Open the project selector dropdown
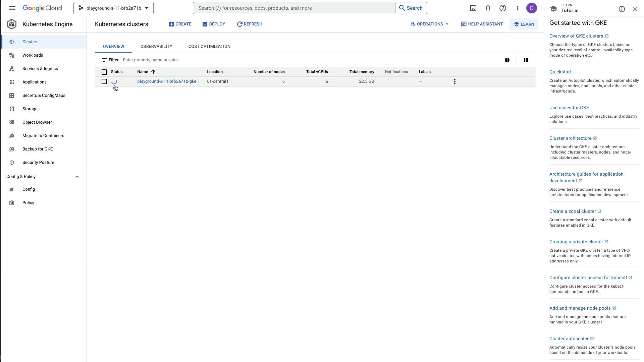This screenshot has width=644, height=362. (113, 8)
